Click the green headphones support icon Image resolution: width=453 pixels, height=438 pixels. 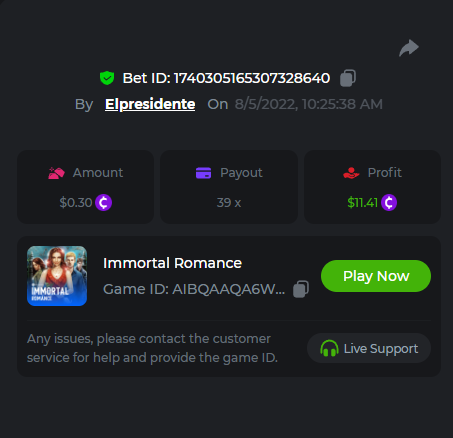pos(329,348)
